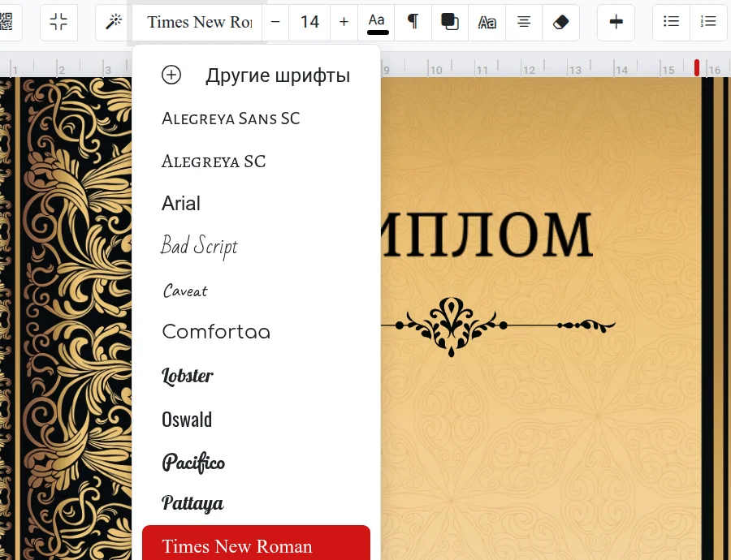This screenshot has height=560, width=731.
Task: Click the red ruler margin marker
Action: point(697,67)
